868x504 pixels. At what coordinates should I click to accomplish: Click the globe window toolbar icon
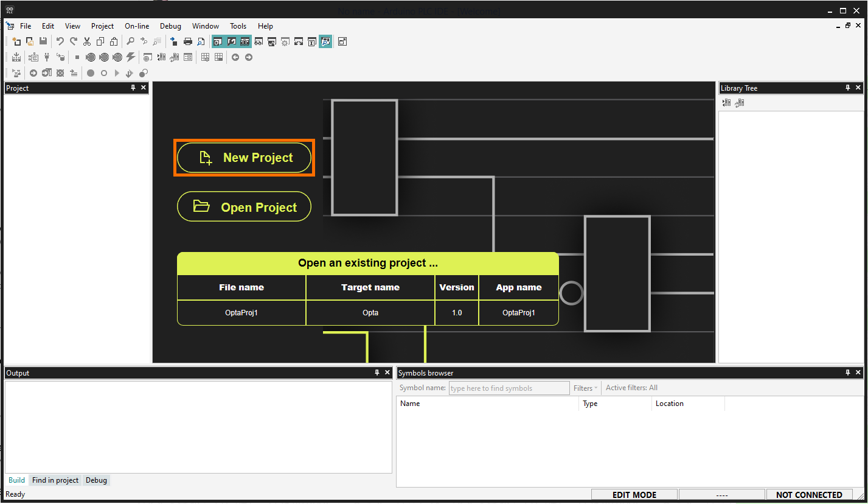(x=148, y=57)
